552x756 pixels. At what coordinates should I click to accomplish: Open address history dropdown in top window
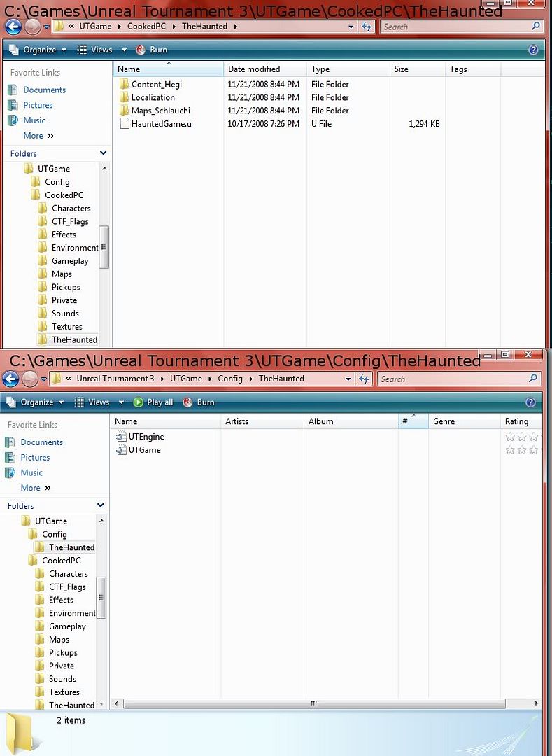click(351, 27)
